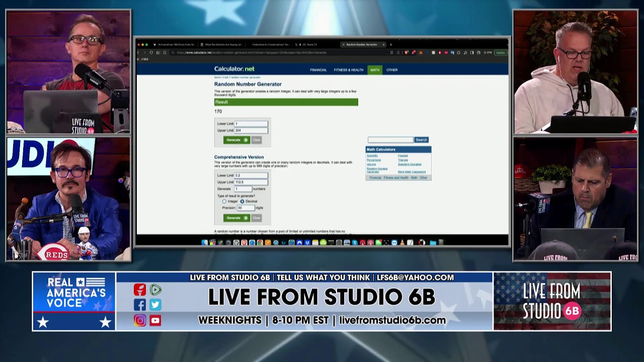Click the Fitness and Health sidebar footer link

point(396,177)
